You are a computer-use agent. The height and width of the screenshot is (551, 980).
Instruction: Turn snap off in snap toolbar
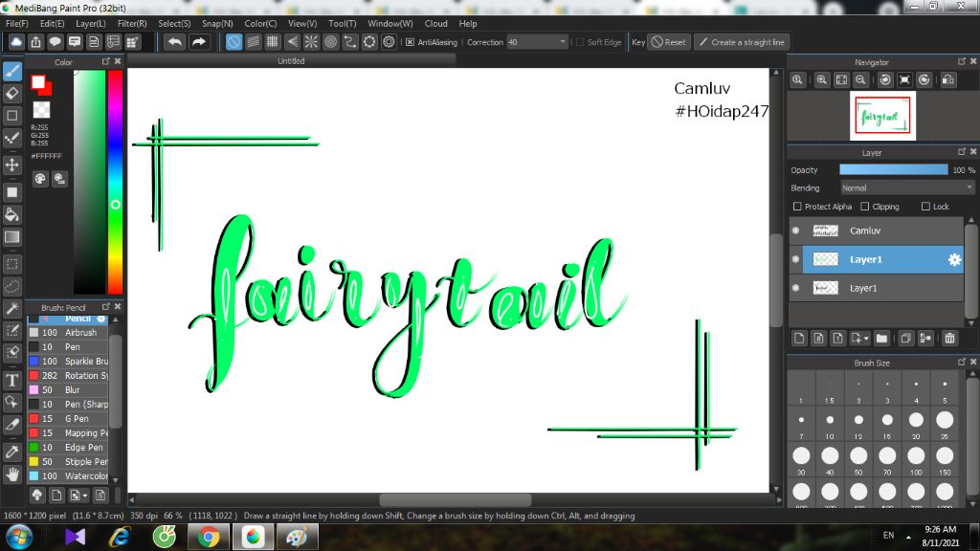point(234,42)
